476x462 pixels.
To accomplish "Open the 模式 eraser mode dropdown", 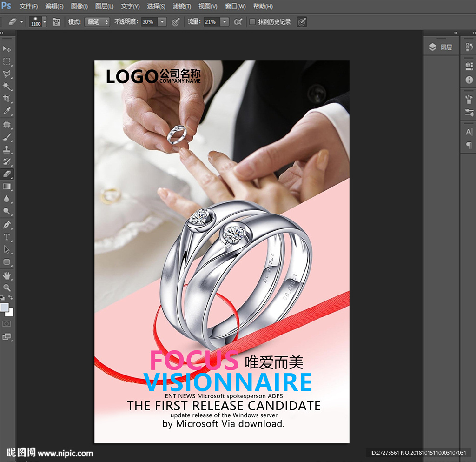I will [x=97, y=22].
